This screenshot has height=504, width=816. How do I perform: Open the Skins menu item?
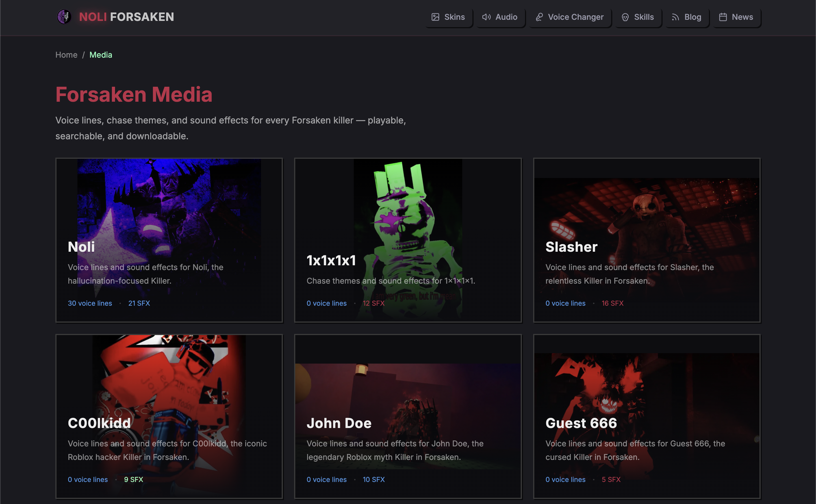click(x=448, y=17)
